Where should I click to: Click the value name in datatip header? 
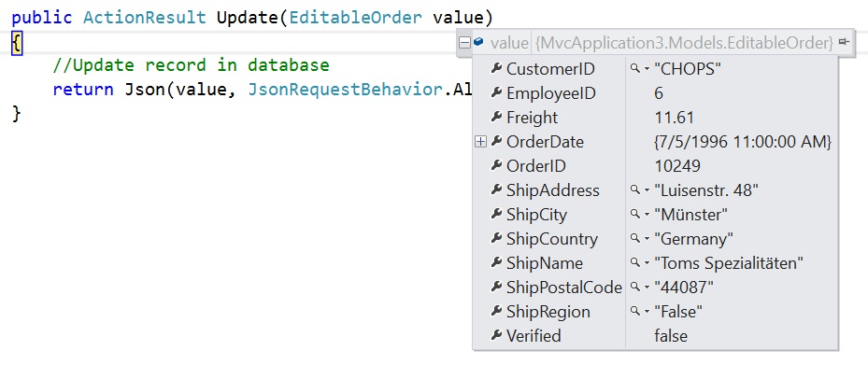click(x=509, y=43)
